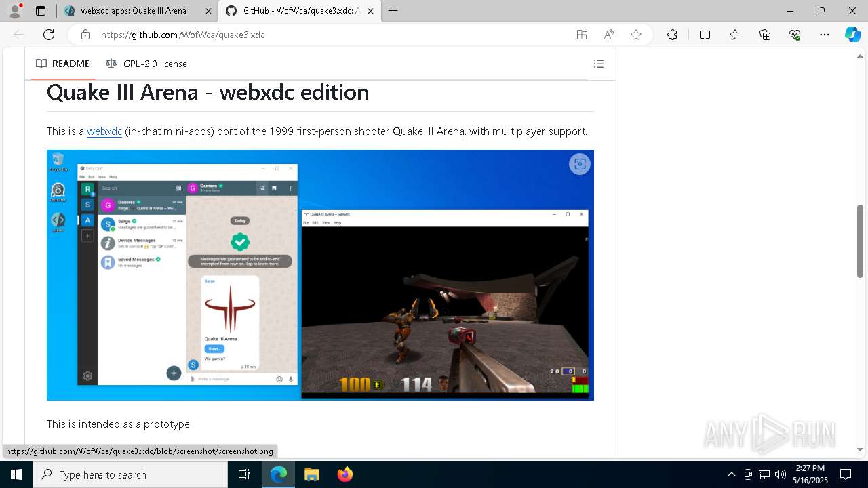
Task: Open the Edge profile icon
Action: click(15, 11)
